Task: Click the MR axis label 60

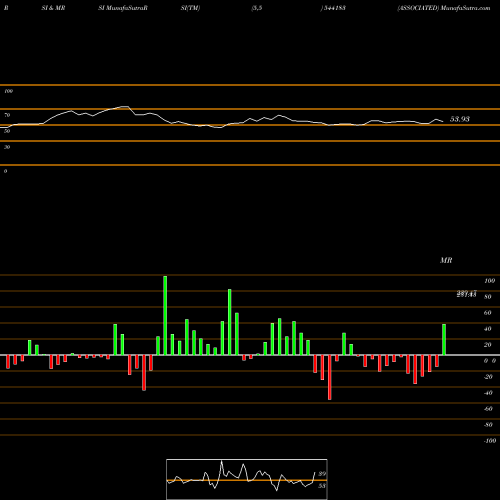Action: pyautogui.click(x=488, y=313)
